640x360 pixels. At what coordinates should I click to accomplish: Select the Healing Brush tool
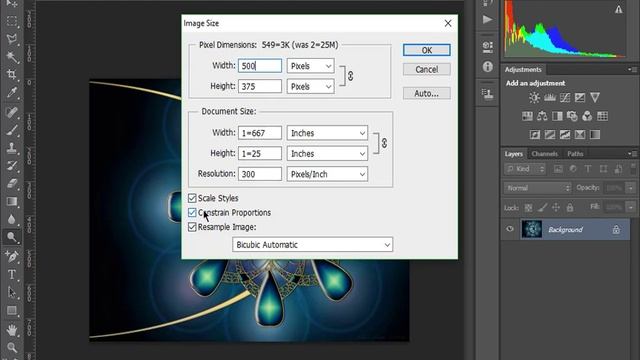(x=12, y=111)
